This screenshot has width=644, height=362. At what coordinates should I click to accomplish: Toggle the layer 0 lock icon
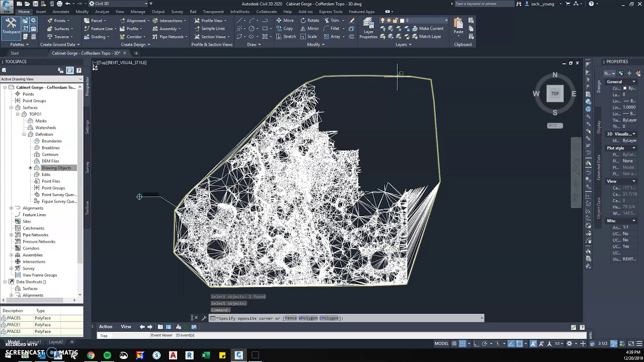coord(395,21)
